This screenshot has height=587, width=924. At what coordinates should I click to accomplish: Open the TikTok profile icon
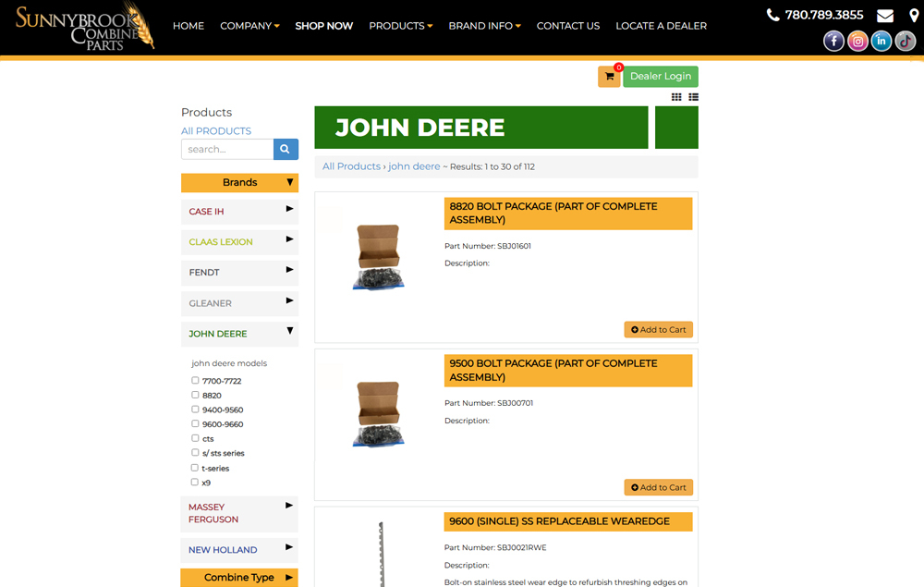906,42
